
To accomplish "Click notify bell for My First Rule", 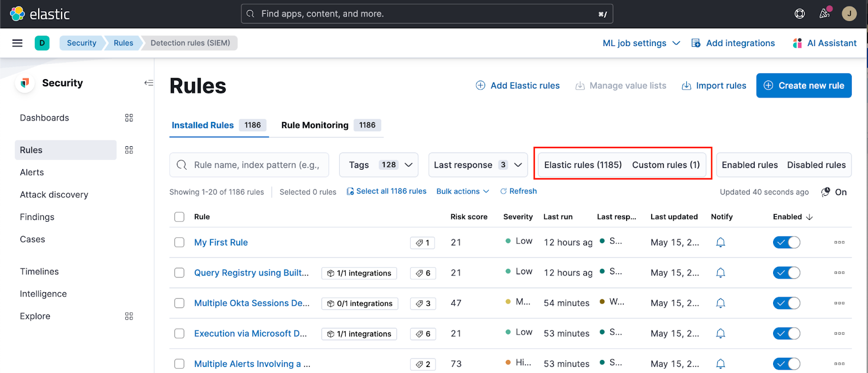I will [720, 242].
